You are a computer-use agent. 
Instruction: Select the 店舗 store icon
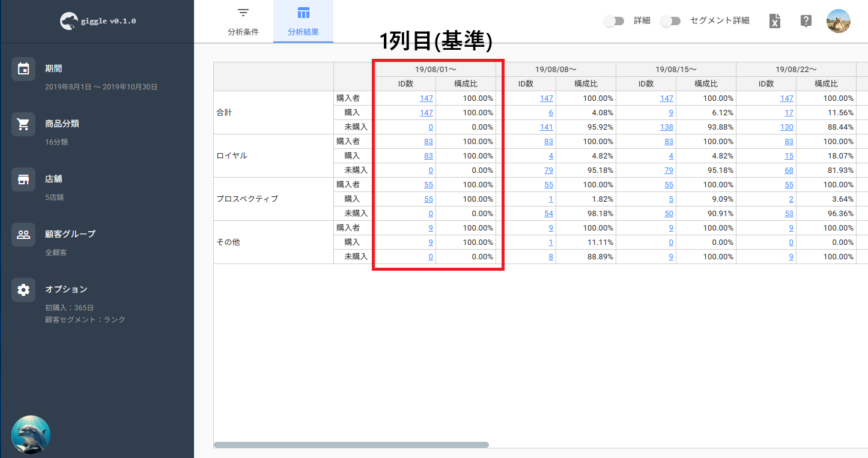tap(23, 179)
